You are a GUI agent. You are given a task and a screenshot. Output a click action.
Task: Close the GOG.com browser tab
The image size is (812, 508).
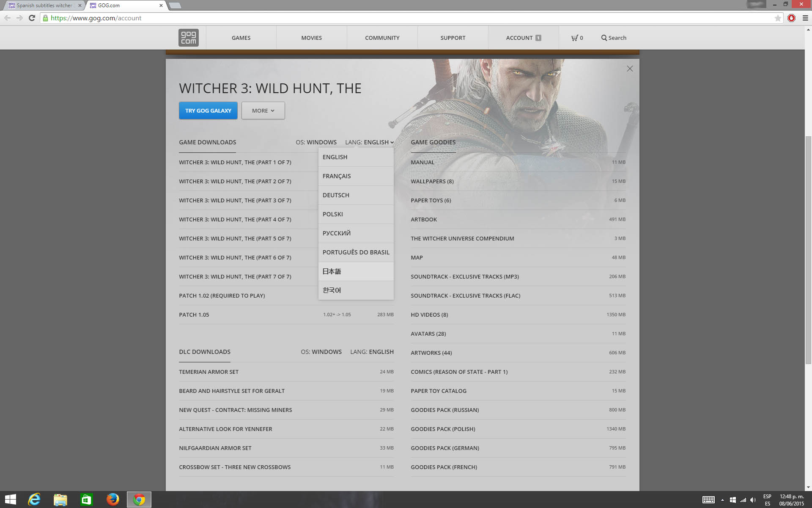point(161,6)
